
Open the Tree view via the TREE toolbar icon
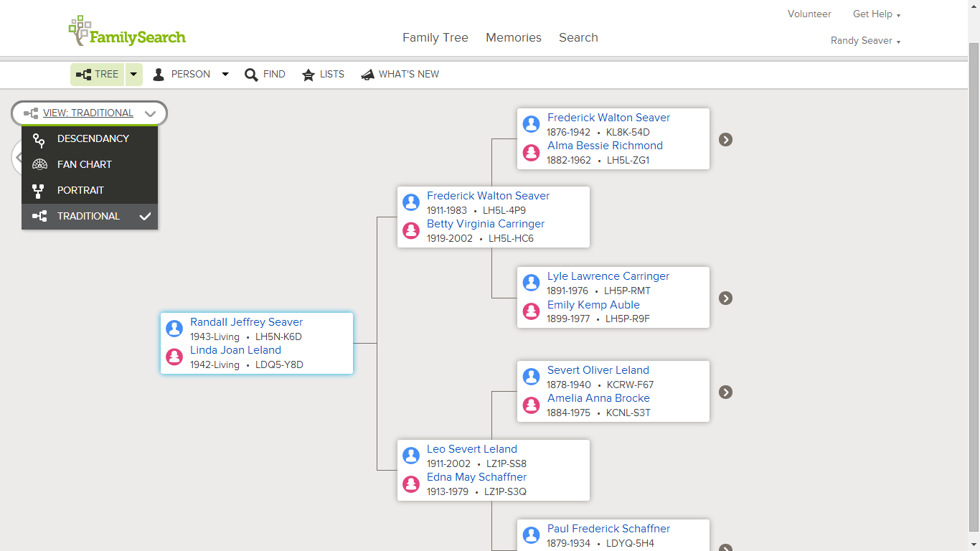[97, 74]
